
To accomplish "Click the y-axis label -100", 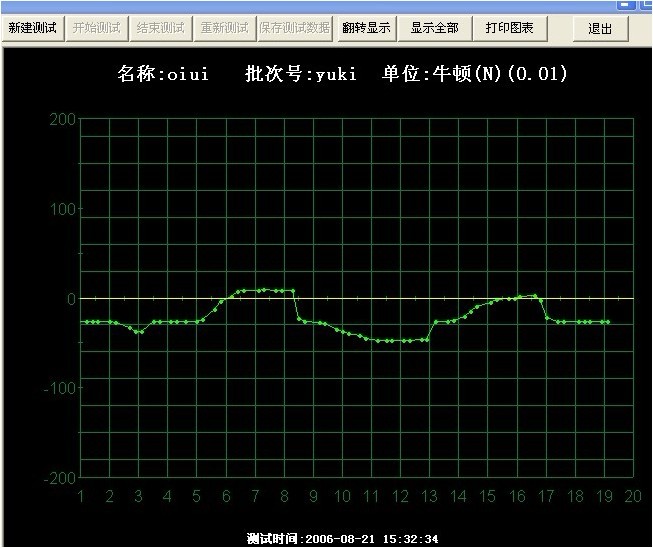I will 60,389.
